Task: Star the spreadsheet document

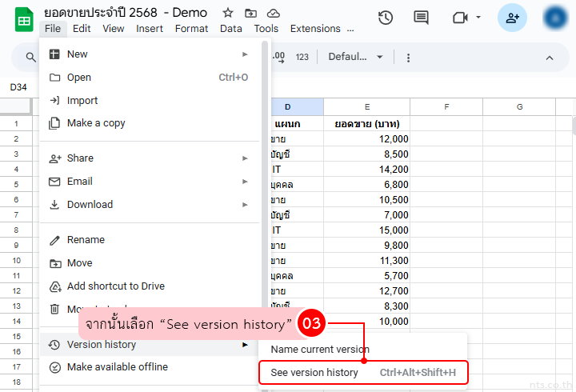Action: click(228, 13)
